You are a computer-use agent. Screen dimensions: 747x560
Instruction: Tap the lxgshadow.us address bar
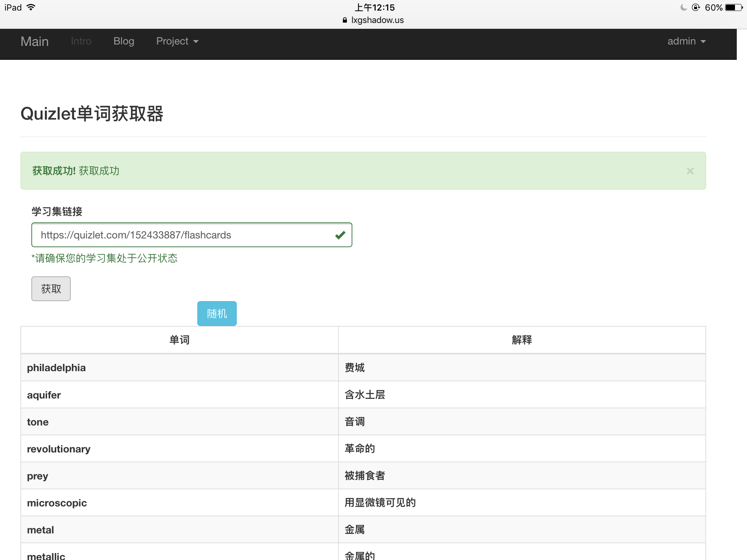[x=377, y=20]
